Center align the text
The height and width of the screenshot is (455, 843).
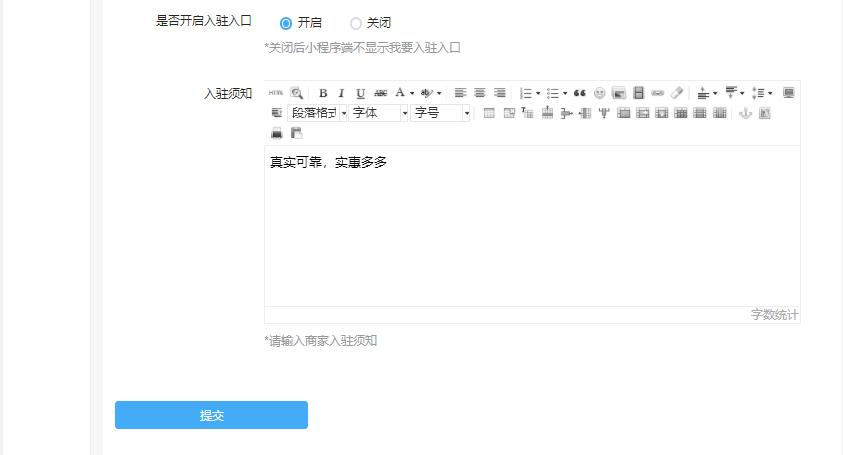point(480,93)
